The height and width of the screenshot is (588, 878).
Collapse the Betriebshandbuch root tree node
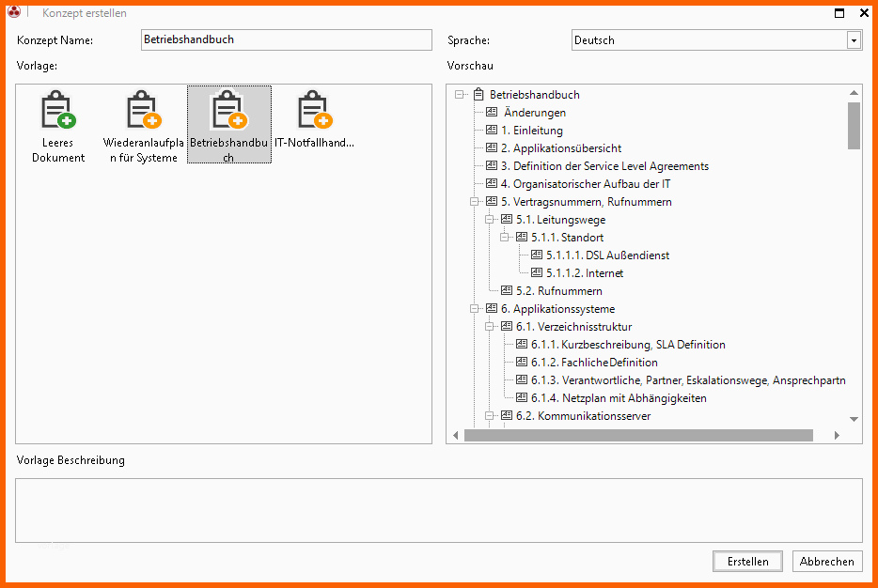pyautogui.click(x=460, y=95)
